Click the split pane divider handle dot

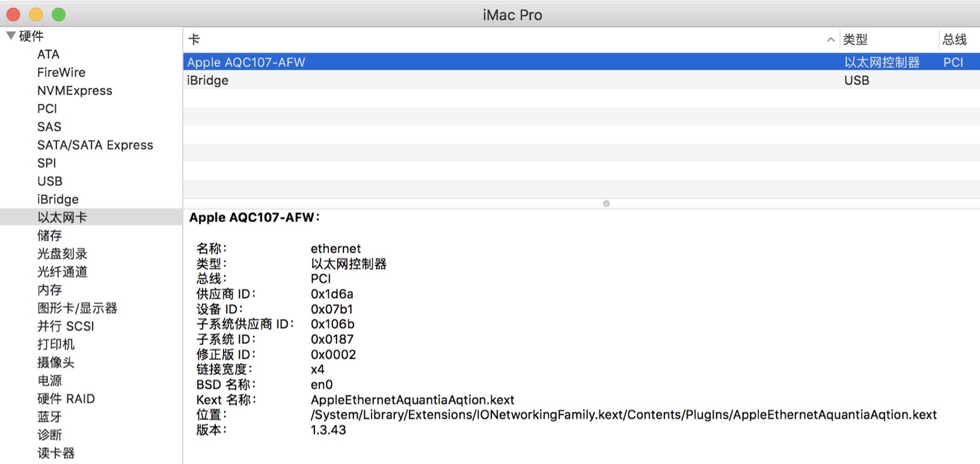(606, 204)
